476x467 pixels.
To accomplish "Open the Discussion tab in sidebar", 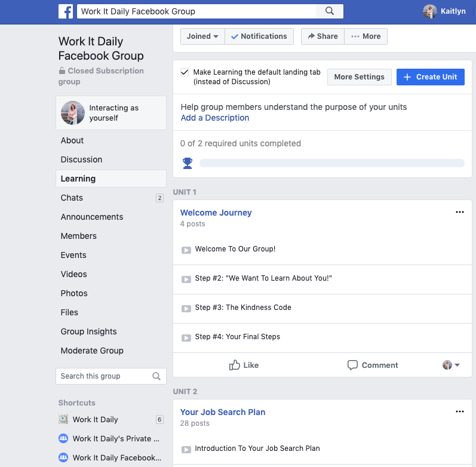I will (81, 159).
